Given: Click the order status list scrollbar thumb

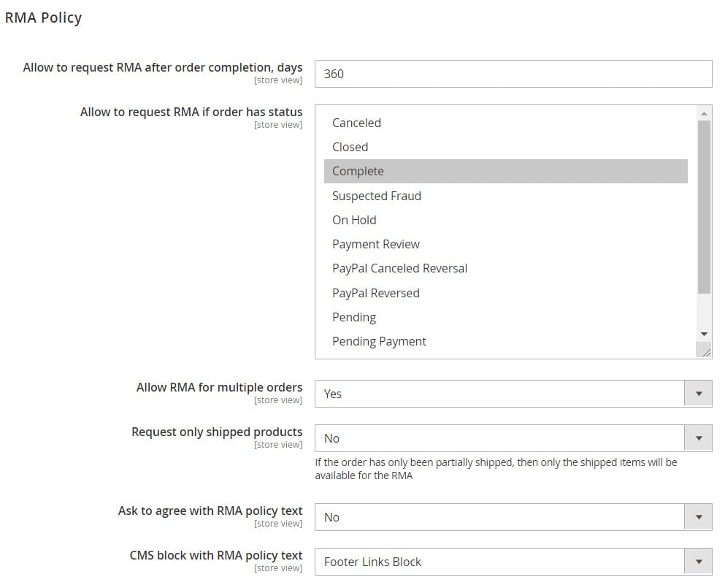Looking at the screenshot, I should [x=704, y=207].
